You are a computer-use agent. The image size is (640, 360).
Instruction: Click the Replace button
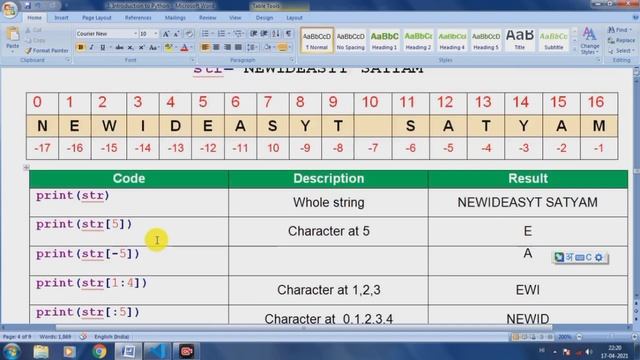[x=622, y=40]
